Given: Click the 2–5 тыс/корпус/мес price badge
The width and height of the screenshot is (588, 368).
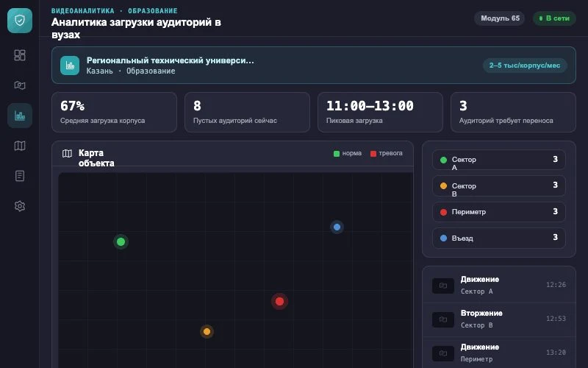Looking at the screenshot, I should click(x=525, y=66).
